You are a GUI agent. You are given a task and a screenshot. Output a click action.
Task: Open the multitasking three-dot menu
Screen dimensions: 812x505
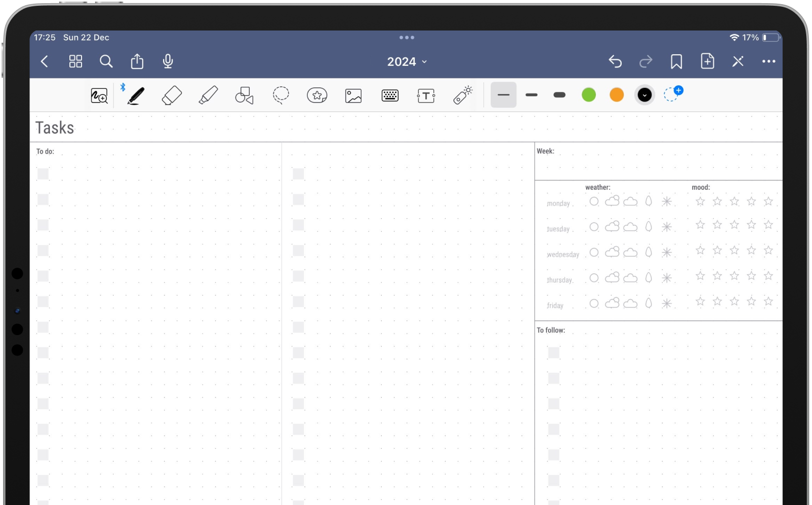click(407, 37)
